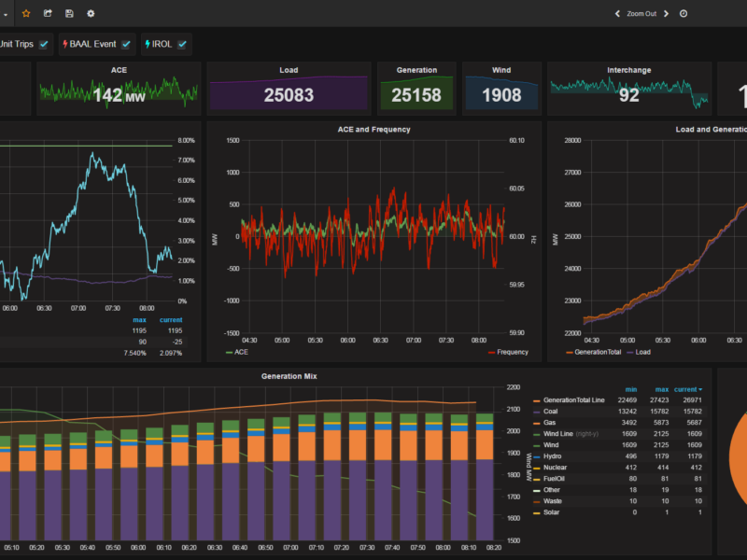Viewport: 747px width, 560px height.
Task: Shift time range forward with right chevron
Action: click(666, 13)
